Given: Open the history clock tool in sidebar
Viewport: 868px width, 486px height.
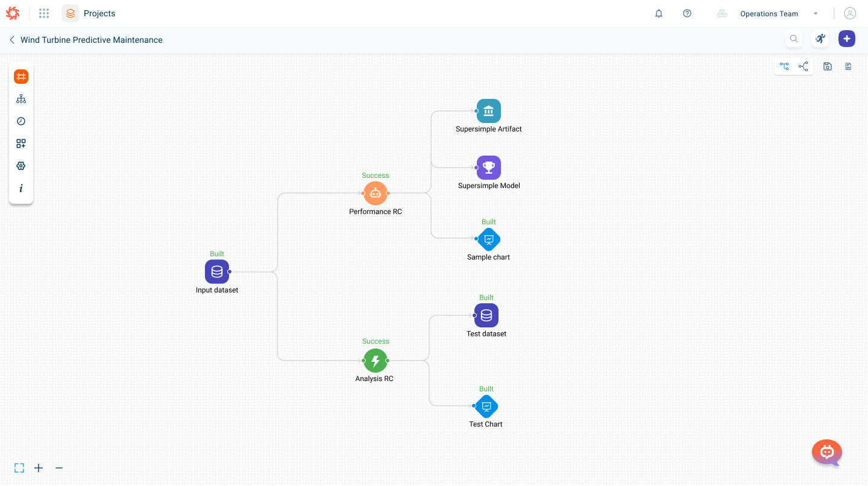Looking at the screenshot, I should pos(21,121).
